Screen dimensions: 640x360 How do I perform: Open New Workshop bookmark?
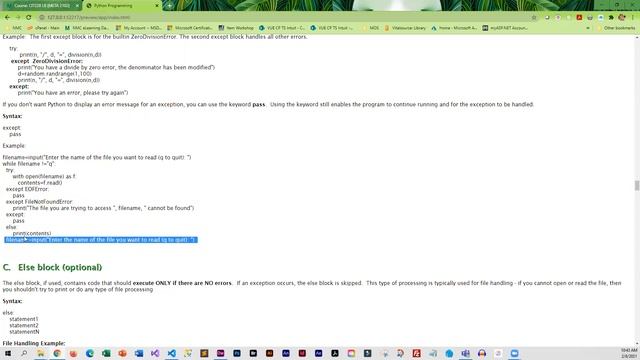[x=236, y=28]
